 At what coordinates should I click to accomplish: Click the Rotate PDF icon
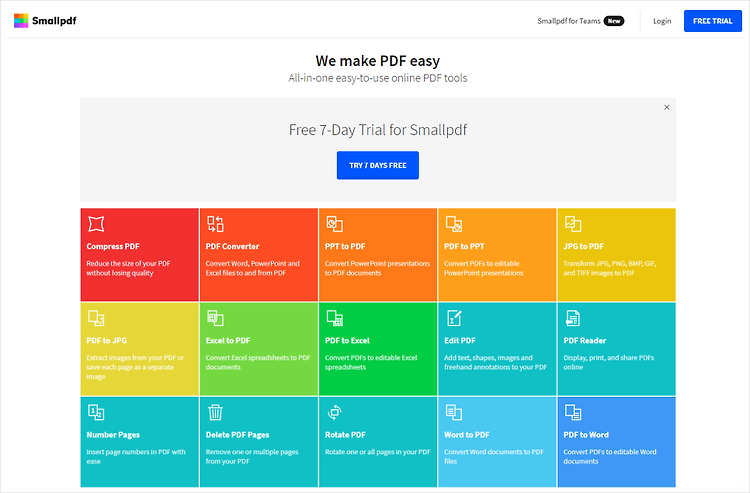click(334, 412)
